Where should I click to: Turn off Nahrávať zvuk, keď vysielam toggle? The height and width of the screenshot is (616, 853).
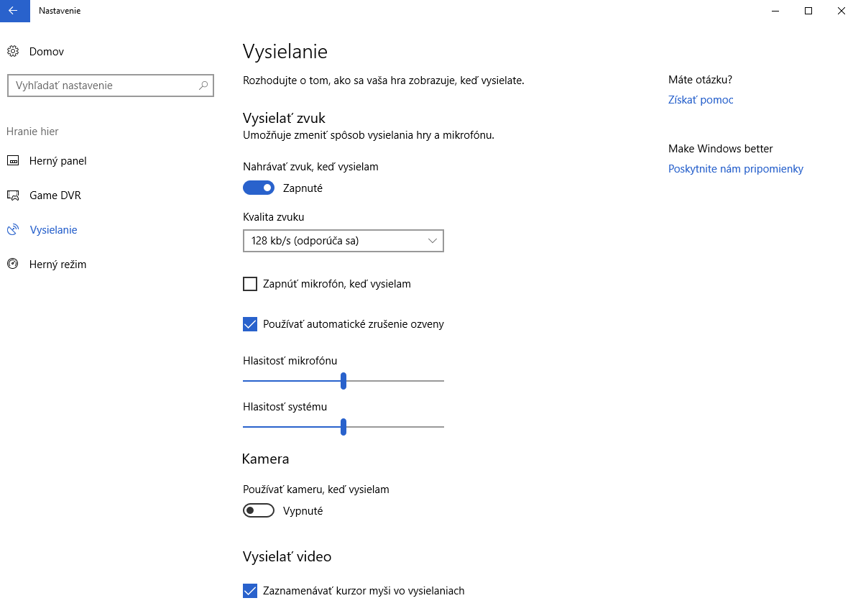coord(259,188)
